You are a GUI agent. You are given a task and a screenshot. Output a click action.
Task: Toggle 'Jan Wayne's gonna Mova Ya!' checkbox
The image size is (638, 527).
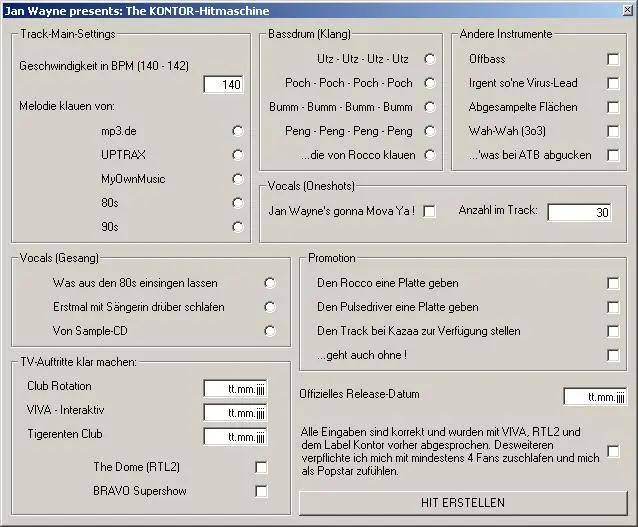pos(430,211)
